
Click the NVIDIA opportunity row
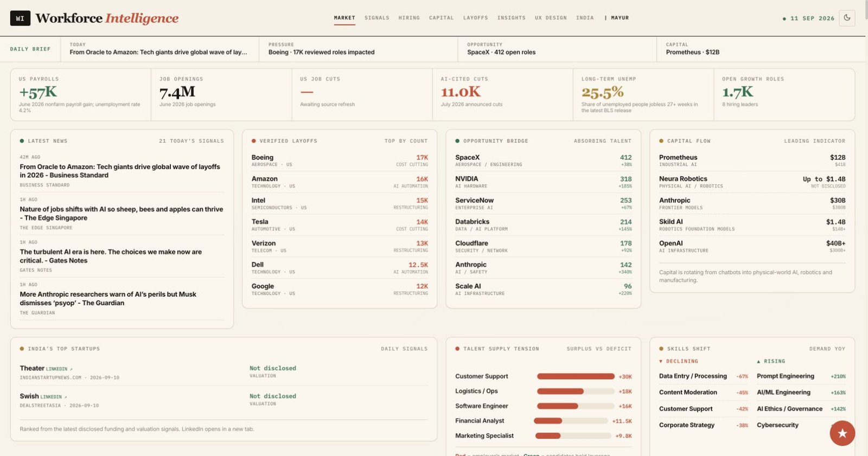point(544,182)
